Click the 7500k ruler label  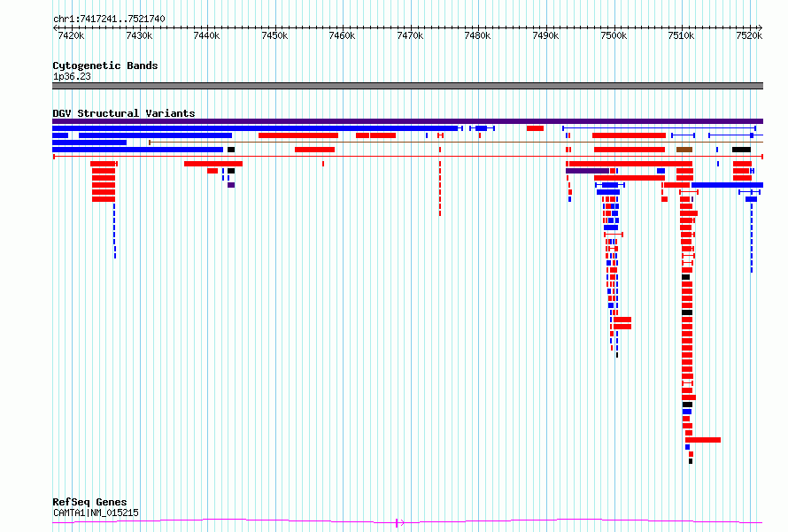(x=614, y=35)
